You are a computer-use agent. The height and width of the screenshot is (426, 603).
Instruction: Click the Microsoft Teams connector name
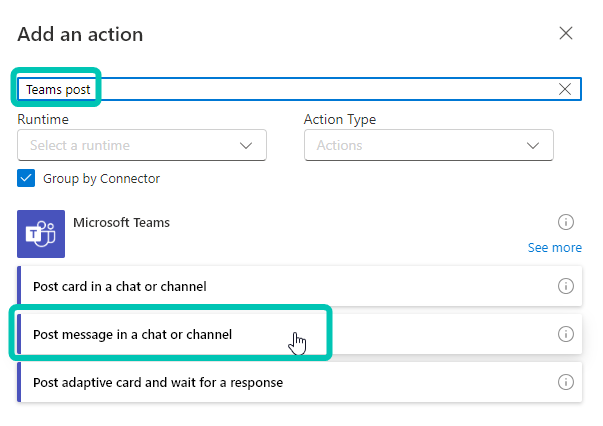122,223
